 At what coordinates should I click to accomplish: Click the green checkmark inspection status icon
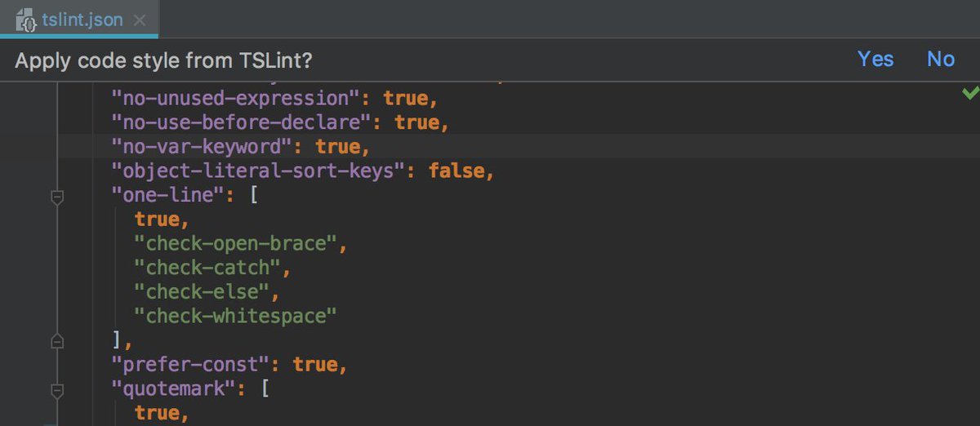click(970, 93)
